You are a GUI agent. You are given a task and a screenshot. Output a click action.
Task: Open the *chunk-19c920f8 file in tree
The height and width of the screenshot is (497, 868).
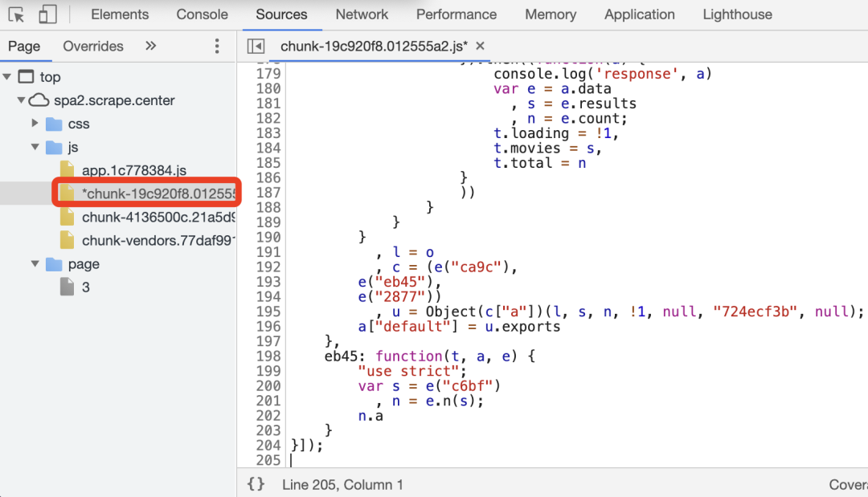158,194
